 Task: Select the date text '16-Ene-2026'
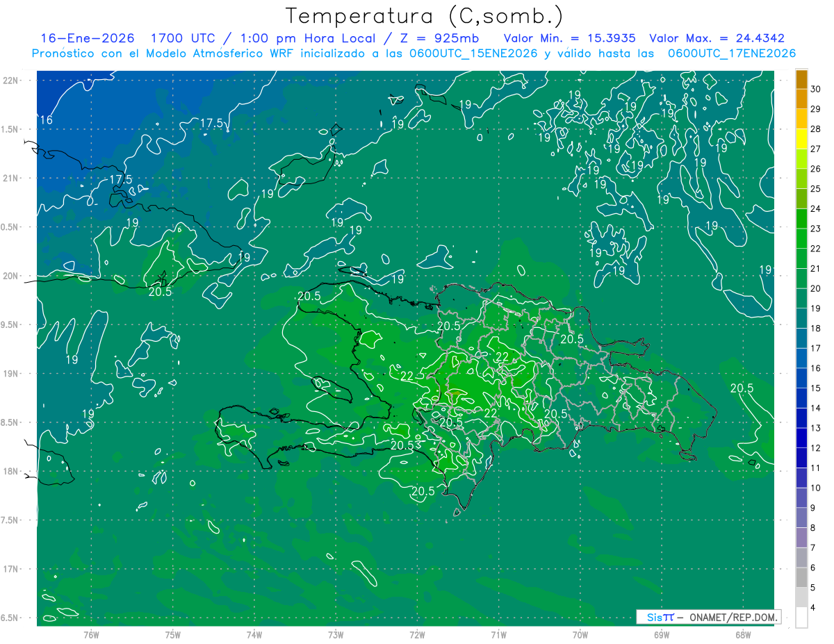87,39
